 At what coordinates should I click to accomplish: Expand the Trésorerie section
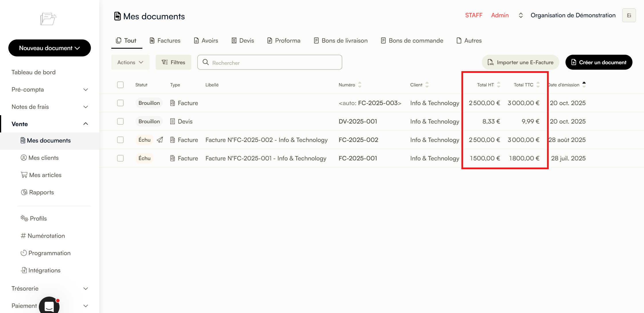(49, 289)
